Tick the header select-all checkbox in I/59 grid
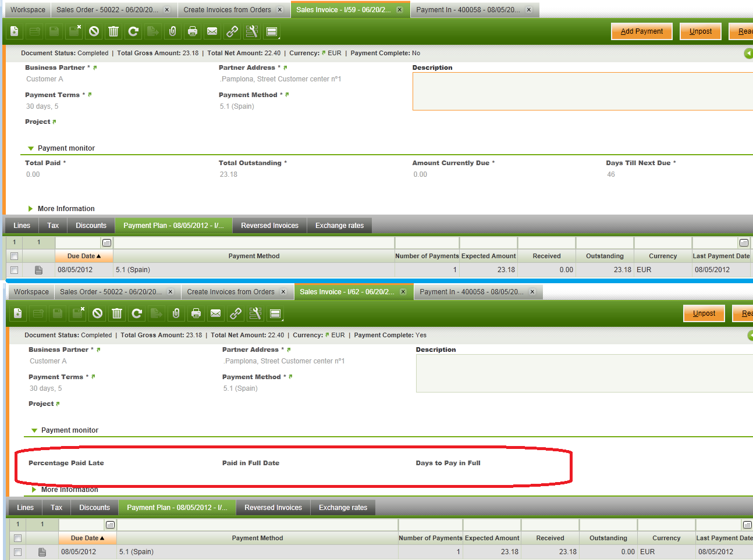753x560 pixels. [x=14, y=256]
